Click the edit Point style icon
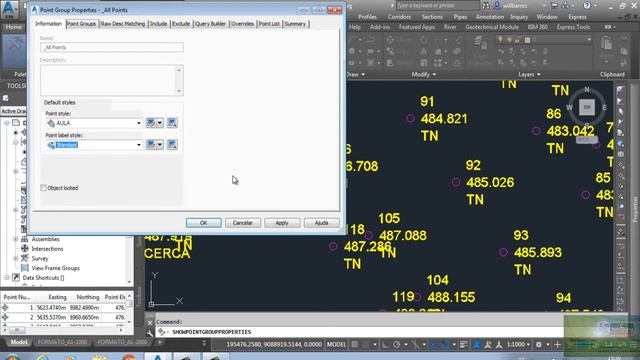The height and width of the screenshot is (360, 640). pos(151,123)
